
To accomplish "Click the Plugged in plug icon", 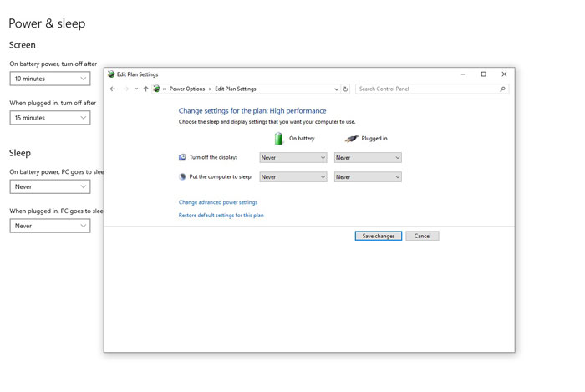I will (x=351, y=139).
